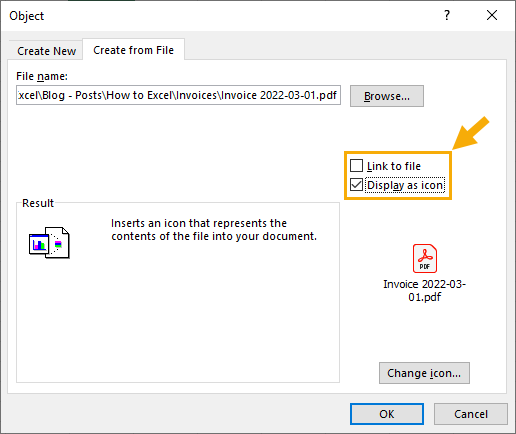The height and width of the screenshot is (434, 516).
Task: Confirm the dialog with OK
Action: tap(387, 414)
